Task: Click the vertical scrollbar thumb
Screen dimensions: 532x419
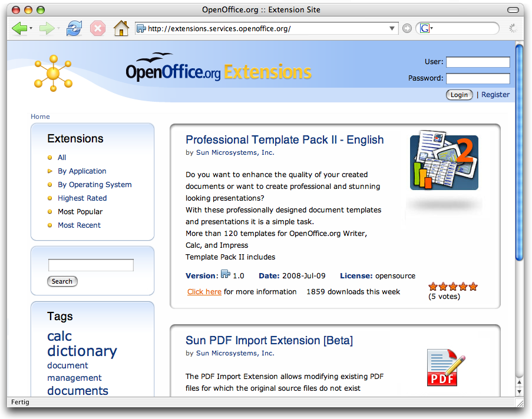Action: 519,152
